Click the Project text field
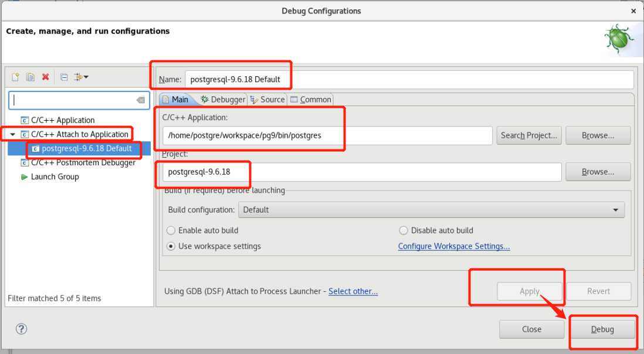The height and width of the screenshot is (354, 644). [362, 172]
